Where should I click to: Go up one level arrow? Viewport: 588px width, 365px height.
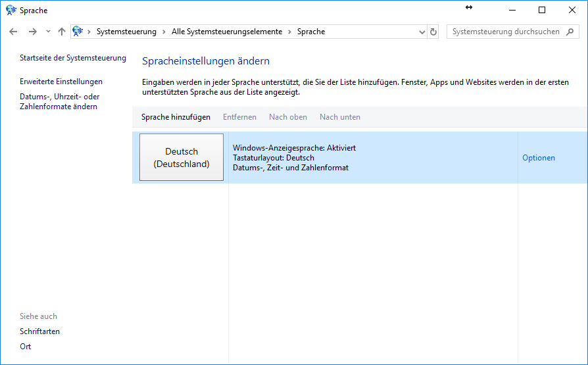click(x=62, y=32)
